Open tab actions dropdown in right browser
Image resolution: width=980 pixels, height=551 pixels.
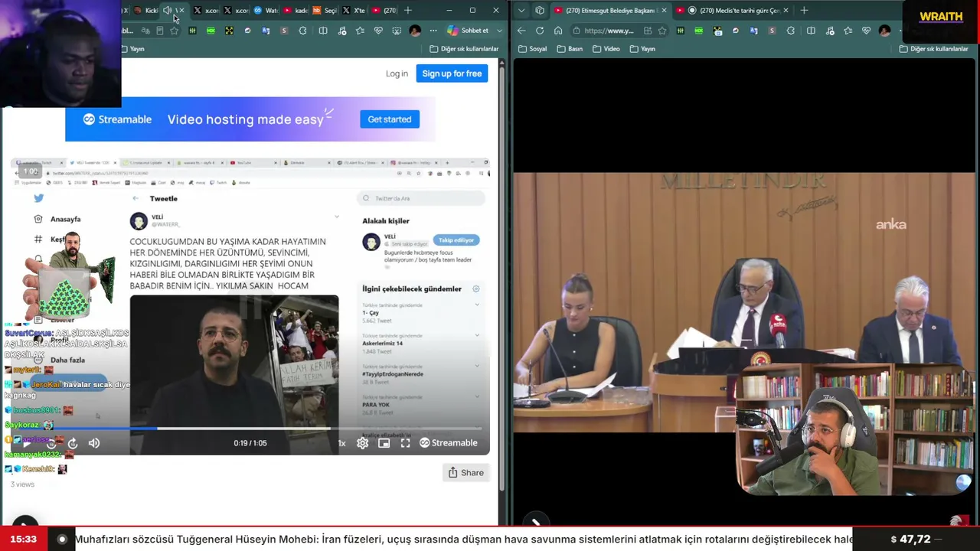coord(521,11)
